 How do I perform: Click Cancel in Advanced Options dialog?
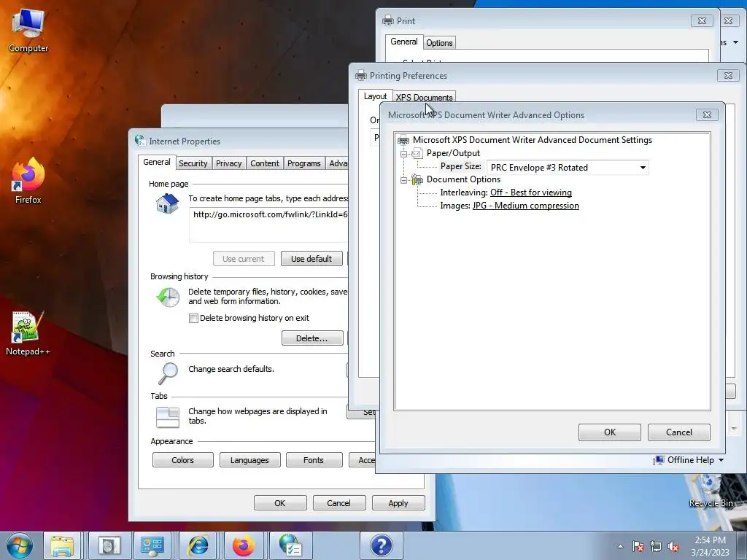coord(679,432)
